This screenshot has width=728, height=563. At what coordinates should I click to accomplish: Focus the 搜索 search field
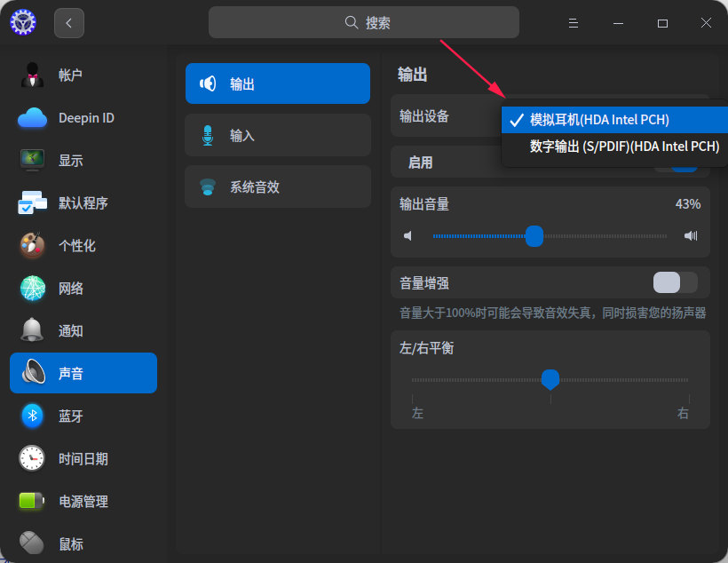363,22
